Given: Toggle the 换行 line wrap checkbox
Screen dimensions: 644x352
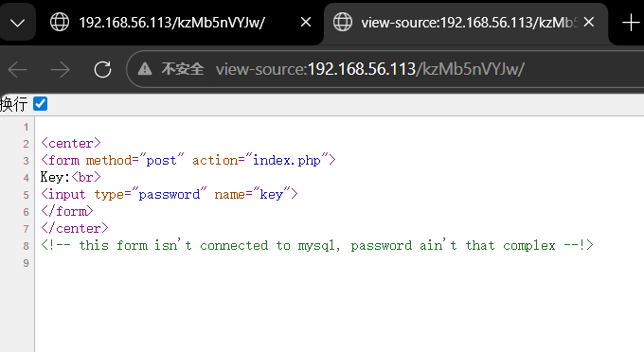Looking at the screenshot, I should click(x=40, y=104).
